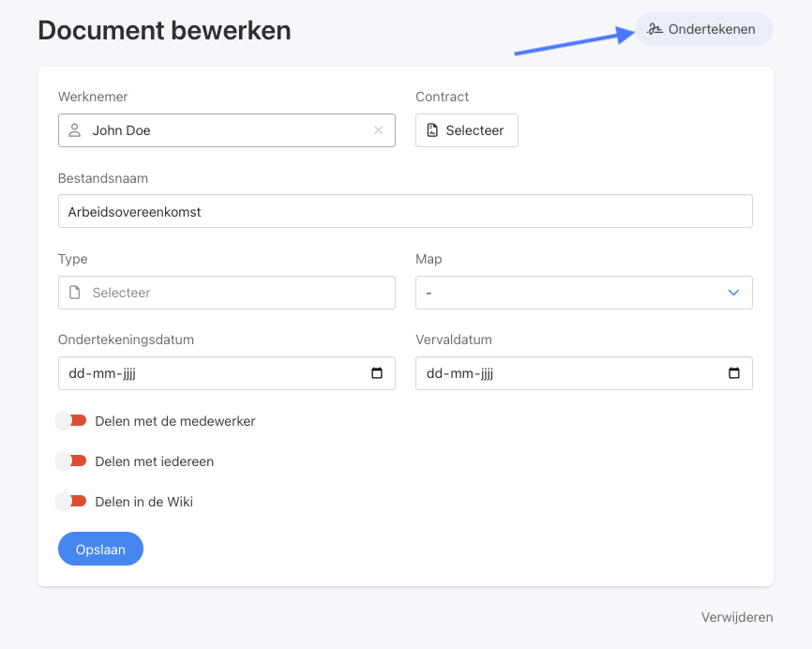Click the Opslaan button
812x649 pixels.
pos(100,549)
